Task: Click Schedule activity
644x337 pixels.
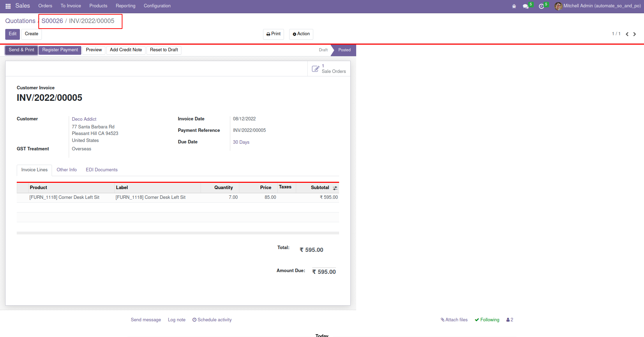Action: pyautogui.click(x=212, y=320)
